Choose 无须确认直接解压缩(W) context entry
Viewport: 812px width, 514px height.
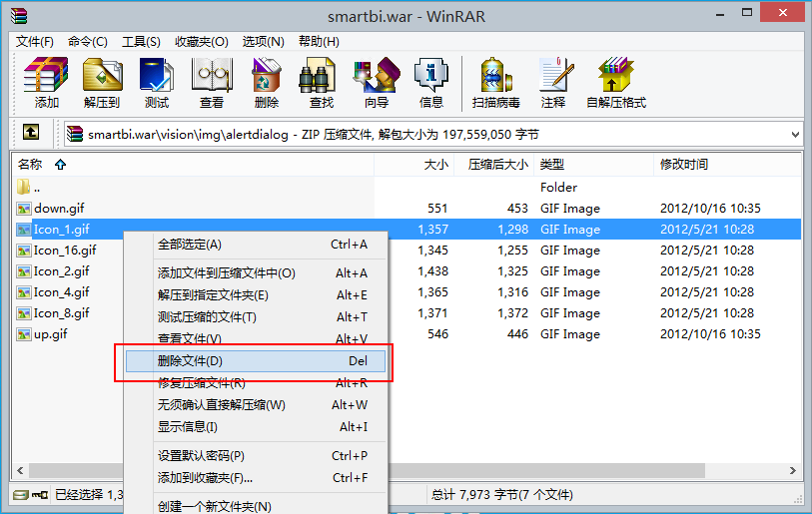point(256,405)
